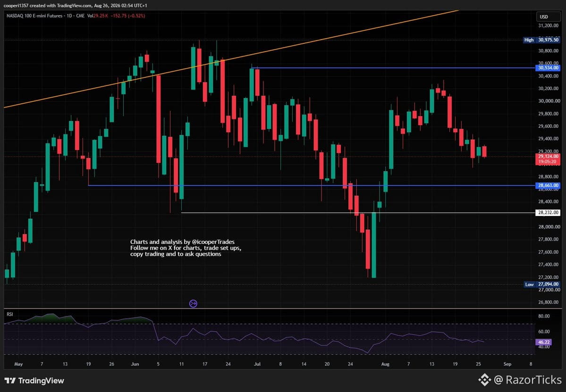Click the purple circular event icon below the chart
Screen dimensions: 566x392
click(x=193, y=304)
